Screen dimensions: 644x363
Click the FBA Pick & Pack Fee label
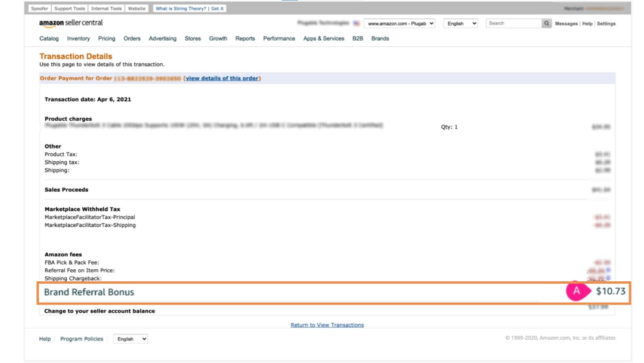tap(72, 262)
